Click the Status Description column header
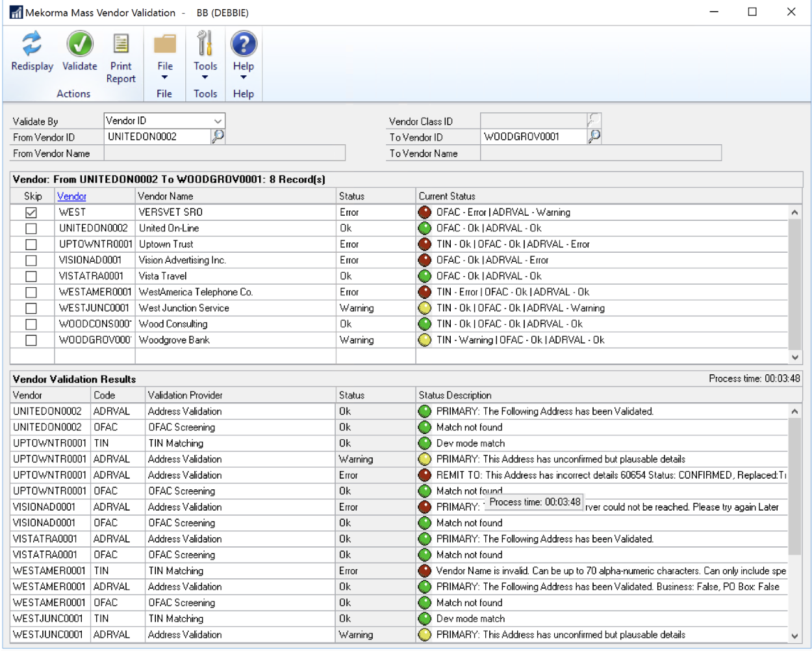The height and width of the screenshot is (651, 812). tap(609, 395)
